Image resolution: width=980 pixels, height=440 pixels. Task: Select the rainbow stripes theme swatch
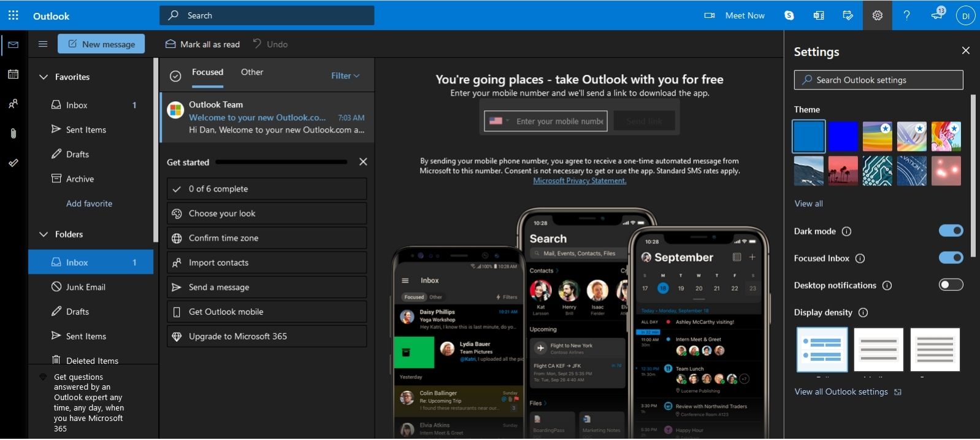pos(878,136)
